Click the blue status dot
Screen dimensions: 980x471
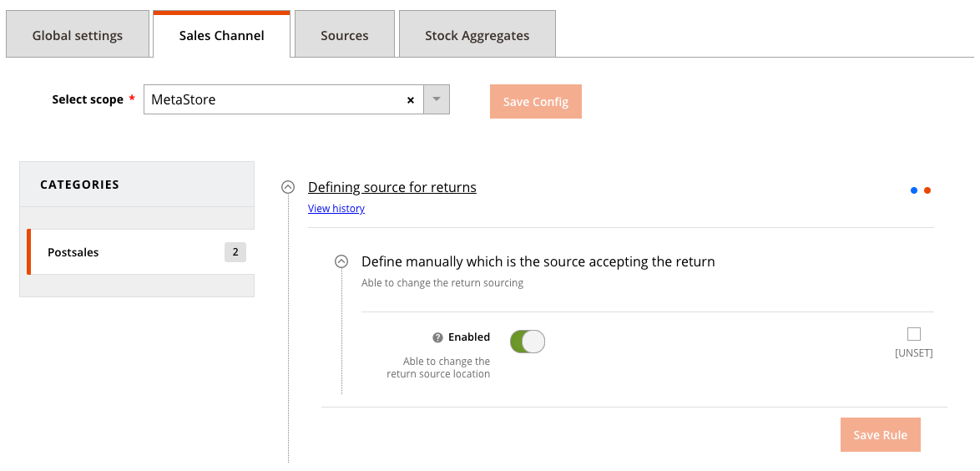click(x=914, y=190)
